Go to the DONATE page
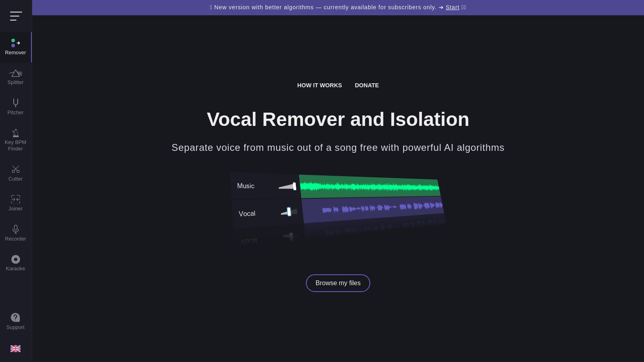The height and width of the screenshot is (362, 644). click(367, 85)
